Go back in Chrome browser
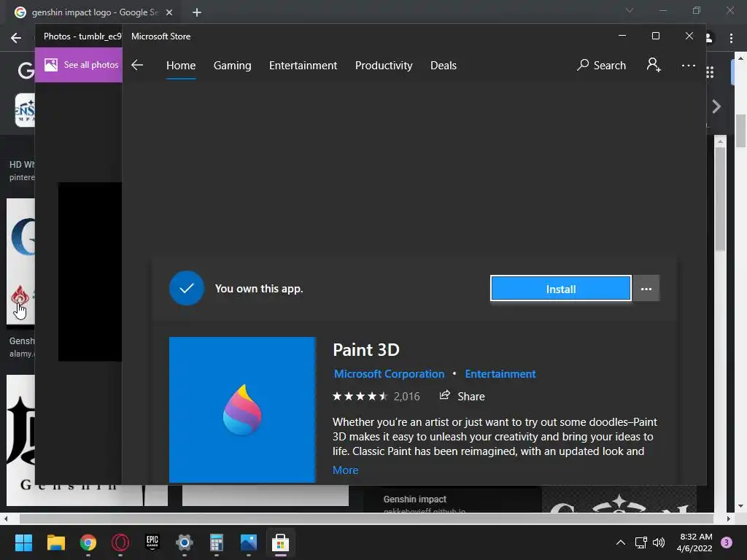Viewport: 747px width, 560px height. (x=16, y=38)
